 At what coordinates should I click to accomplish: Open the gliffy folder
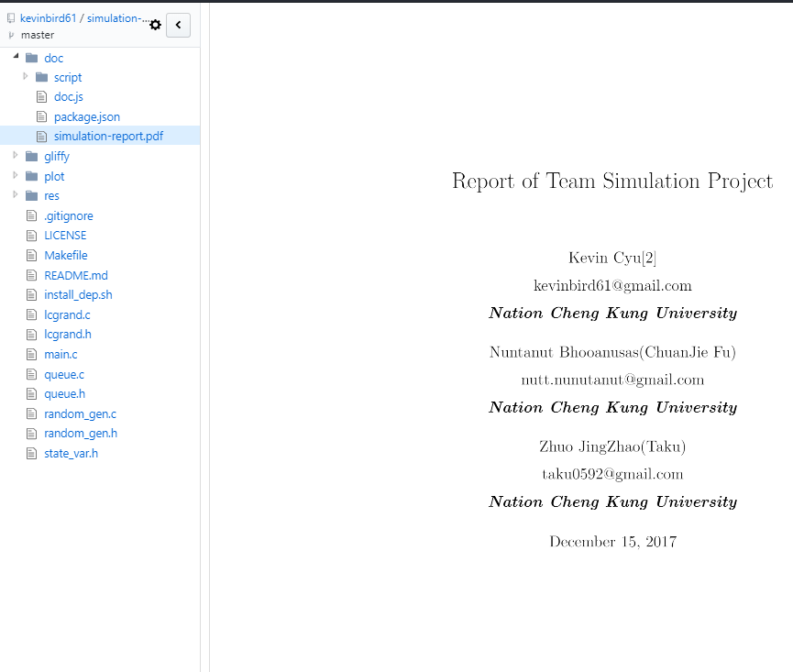(x=57, y=156)
